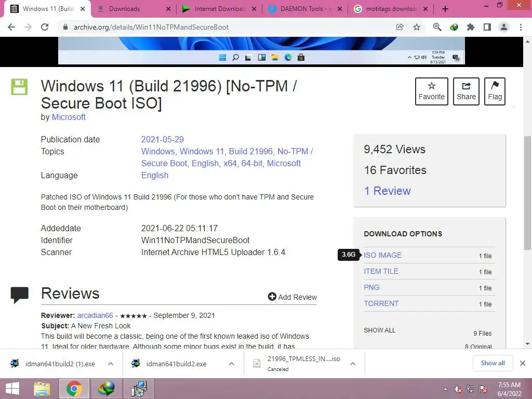
Task: Open the English language link
Action: click(155, 176)
